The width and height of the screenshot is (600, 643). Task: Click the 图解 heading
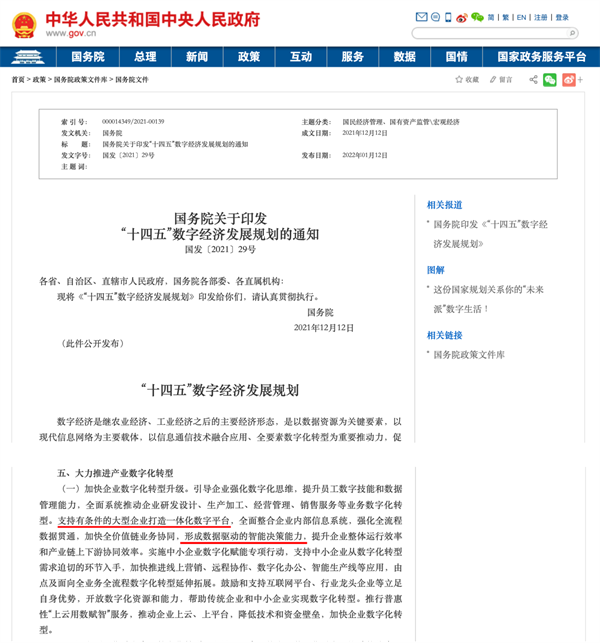tap(436, 270)
